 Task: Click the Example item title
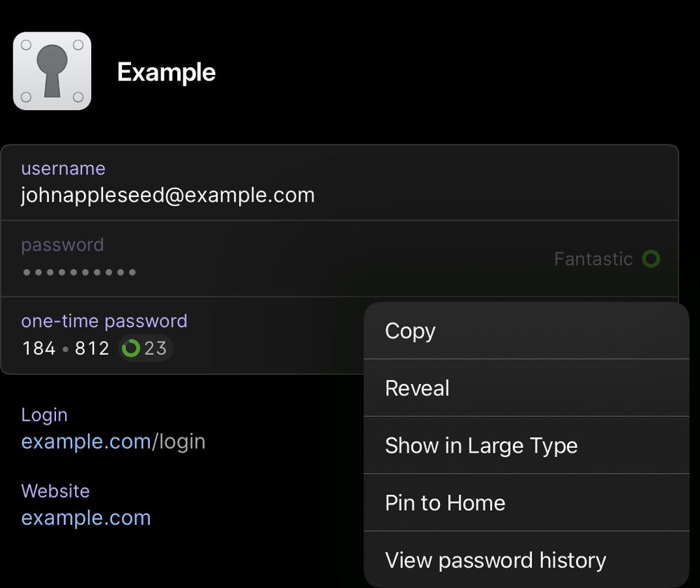pos(166,72)
